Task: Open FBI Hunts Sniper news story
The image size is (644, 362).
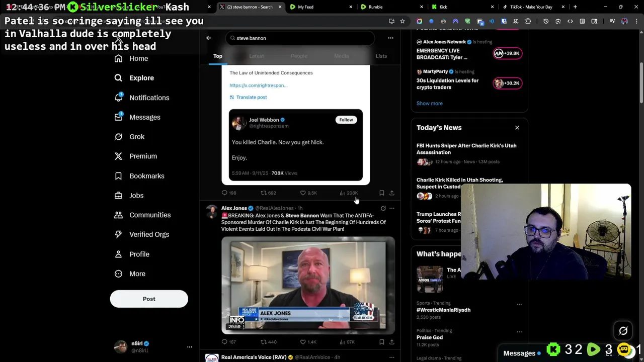Action: tap(466, 149)
